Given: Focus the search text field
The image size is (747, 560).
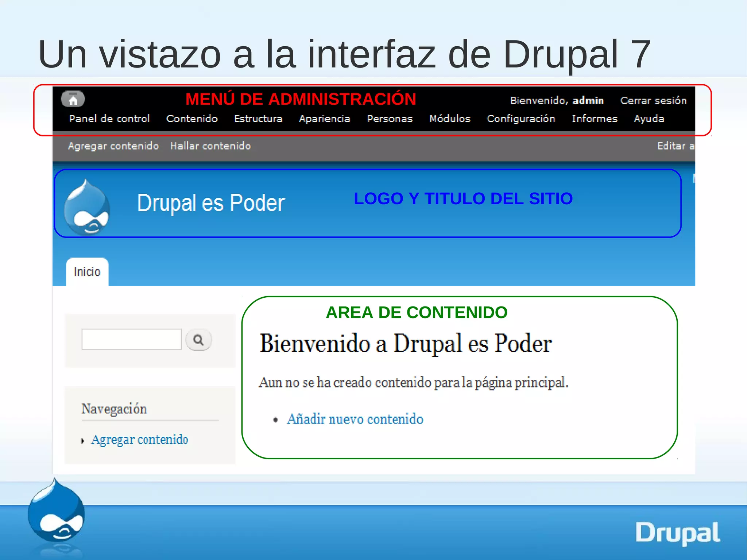Looking at the screenshot, I should [132, 339].
